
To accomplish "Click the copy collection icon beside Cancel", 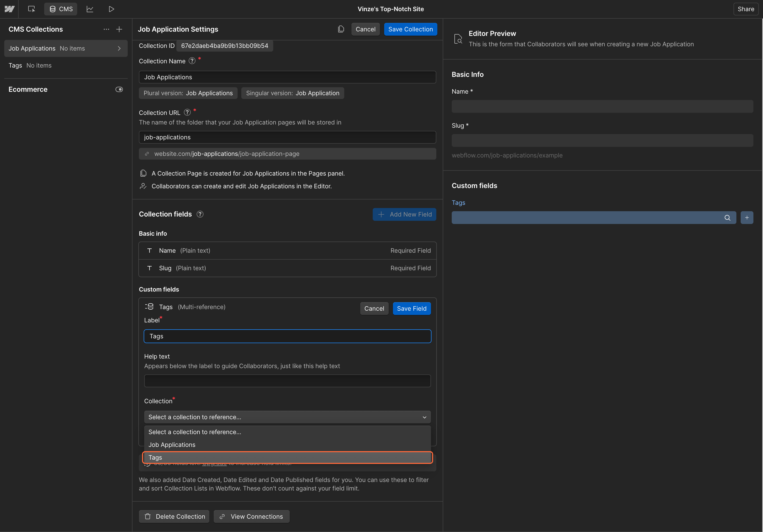I will (x=341, y=29).
